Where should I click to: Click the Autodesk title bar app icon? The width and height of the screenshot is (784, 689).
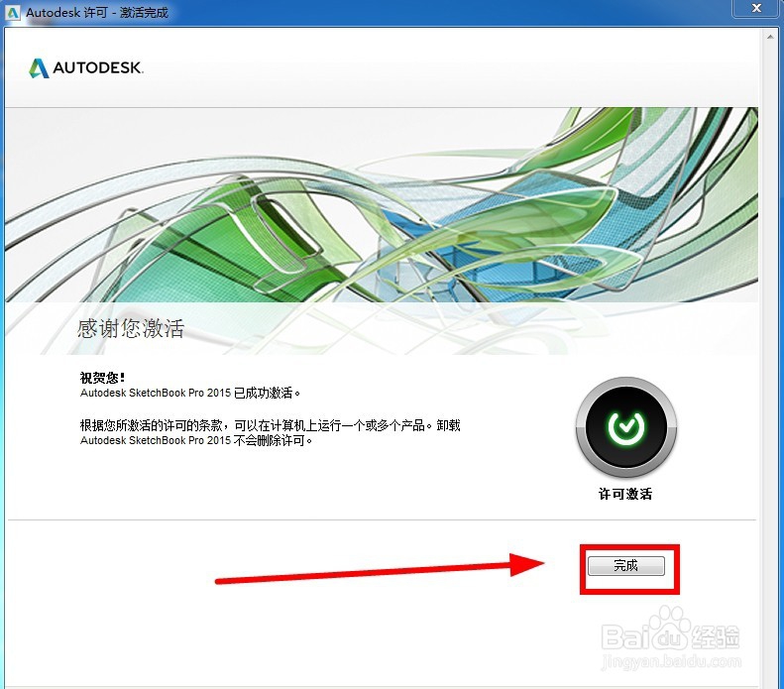tap(13, 12)
